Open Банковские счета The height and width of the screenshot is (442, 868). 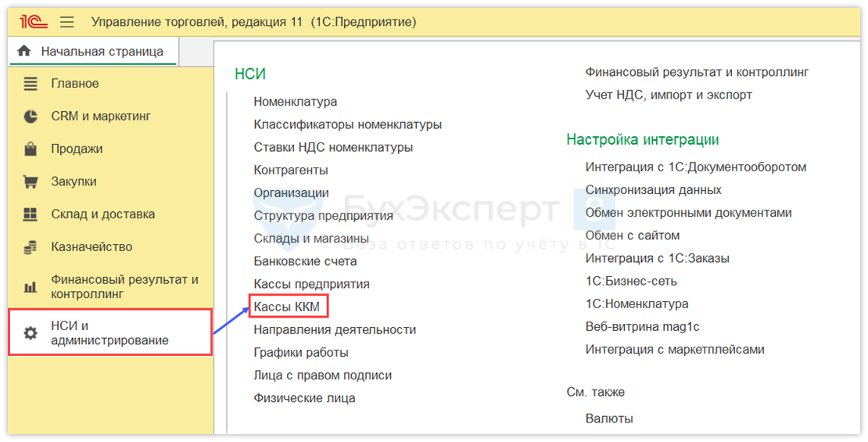click(305, 261)
